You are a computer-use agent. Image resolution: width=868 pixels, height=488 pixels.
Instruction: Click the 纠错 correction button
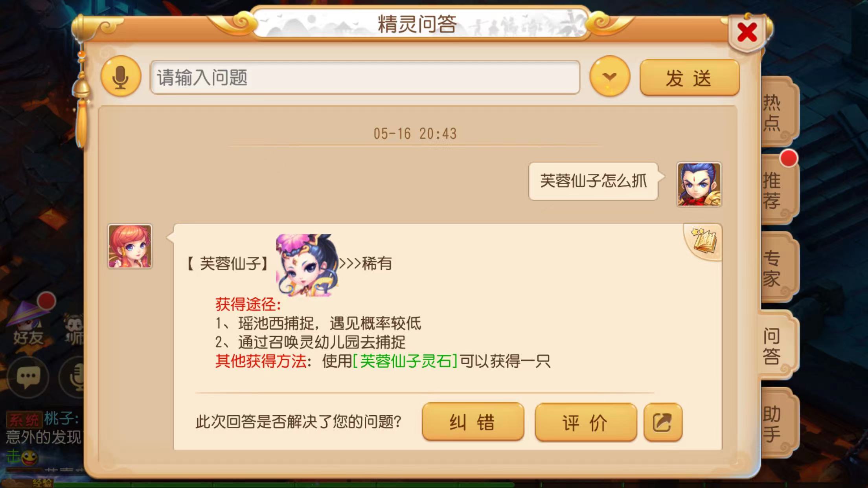pos(473,422)
